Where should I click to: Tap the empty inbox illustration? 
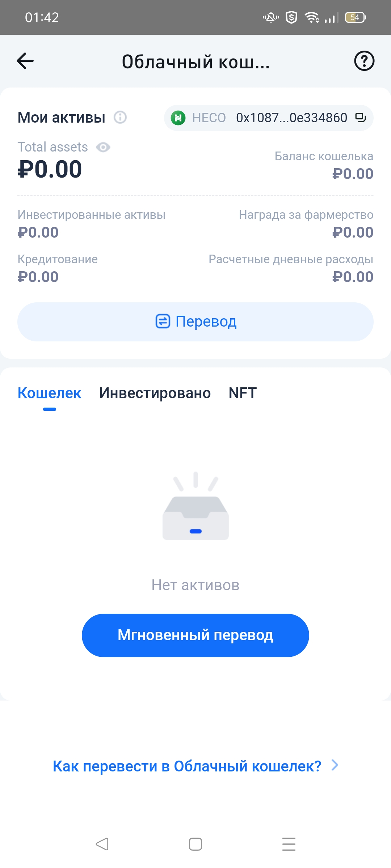(x=195, y=506)
